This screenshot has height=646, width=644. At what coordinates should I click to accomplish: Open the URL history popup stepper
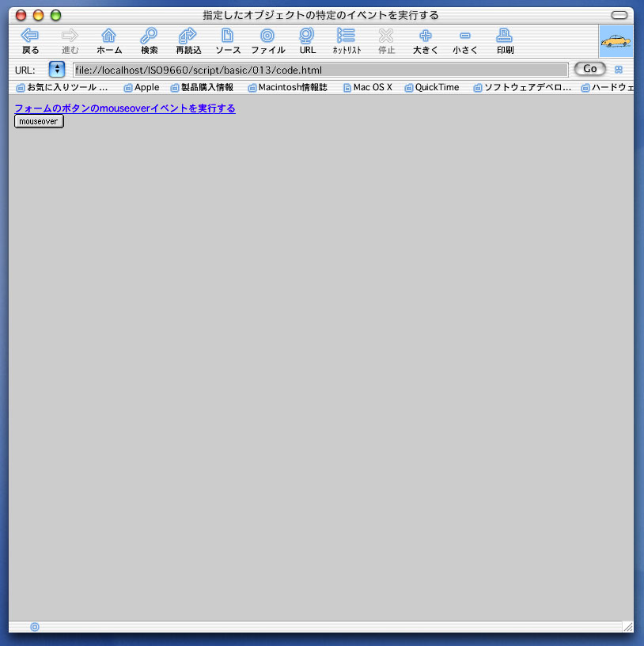point(57,69)
